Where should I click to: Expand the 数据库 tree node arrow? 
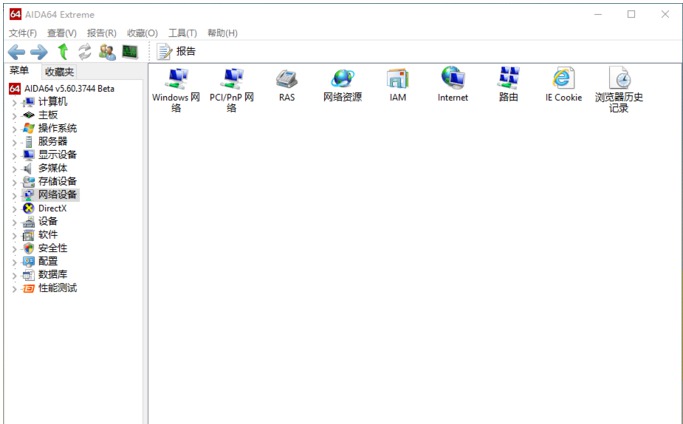point(14,276)
